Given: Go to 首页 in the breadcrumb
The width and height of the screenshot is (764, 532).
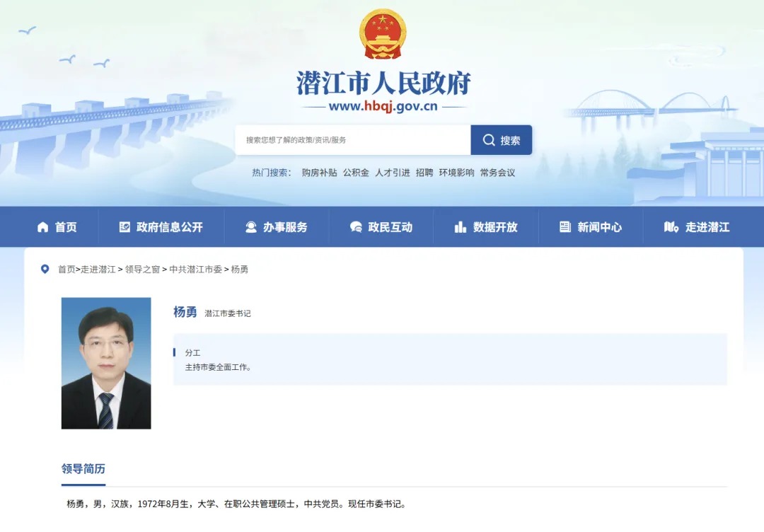Looking at the screenshot, I should pyautogui.click(x=66, y=270).
